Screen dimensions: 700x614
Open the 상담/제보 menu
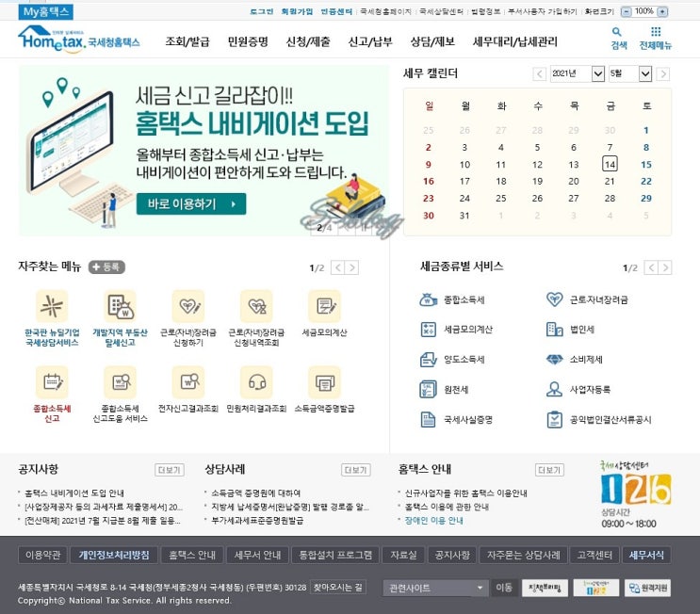coord(432,41)
